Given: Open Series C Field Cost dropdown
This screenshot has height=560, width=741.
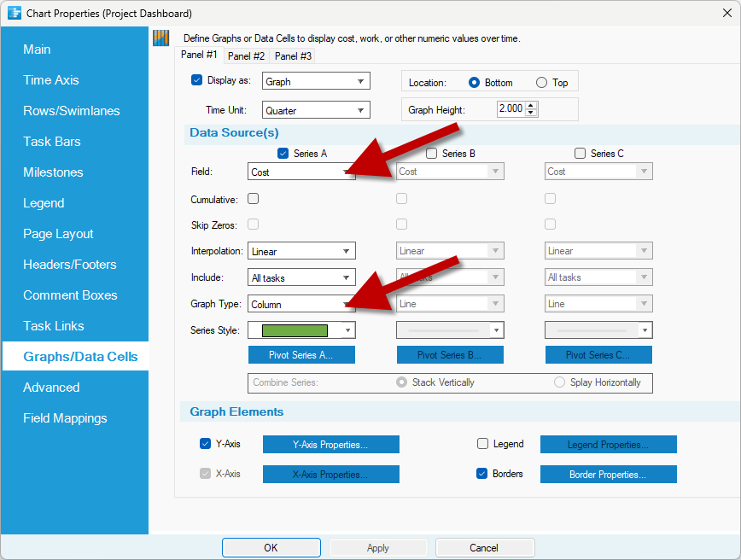Looking at the screenshot, I should tap(598, 172).
